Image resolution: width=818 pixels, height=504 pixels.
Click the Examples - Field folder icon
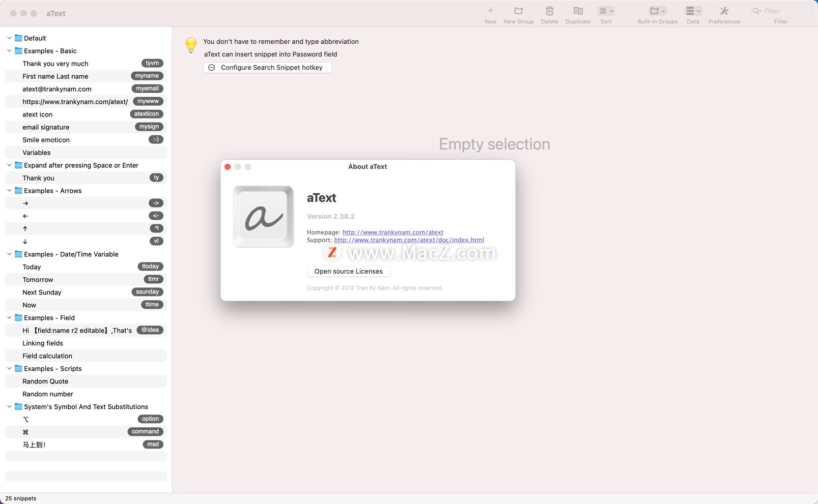point(18,318)
